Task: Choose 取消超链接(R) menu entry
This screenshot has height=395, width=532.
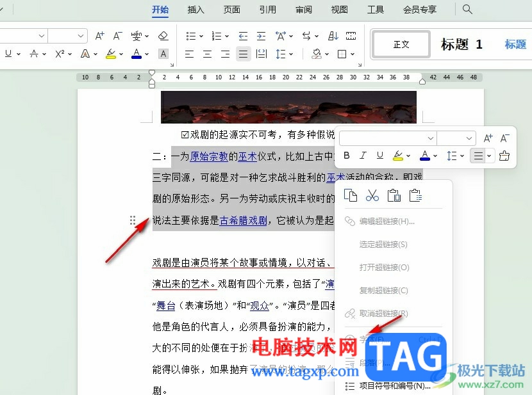Action: pyautogui.click(x=394, y=313)
